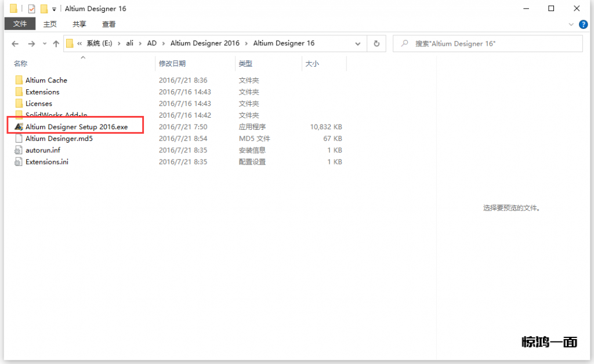Image resolution: width=594 pixels, height=364 pixels.
Task: Expand the ribbon with the chevron
Action: coord(571,24)
